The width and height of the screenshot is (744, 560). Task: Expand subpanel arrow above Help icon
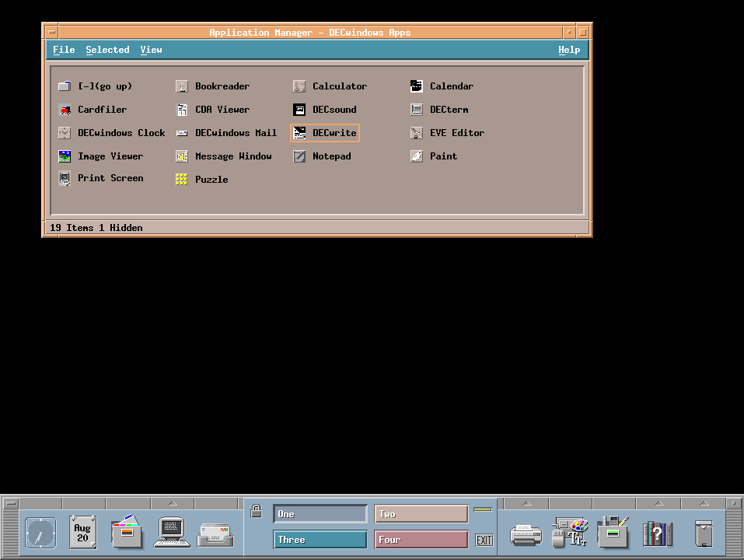pos(658,503)
